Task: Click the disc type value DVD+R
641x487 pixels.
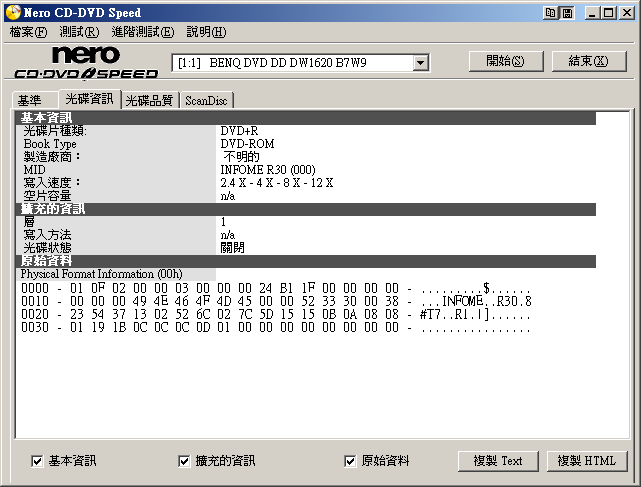Action: click(239, 131)
